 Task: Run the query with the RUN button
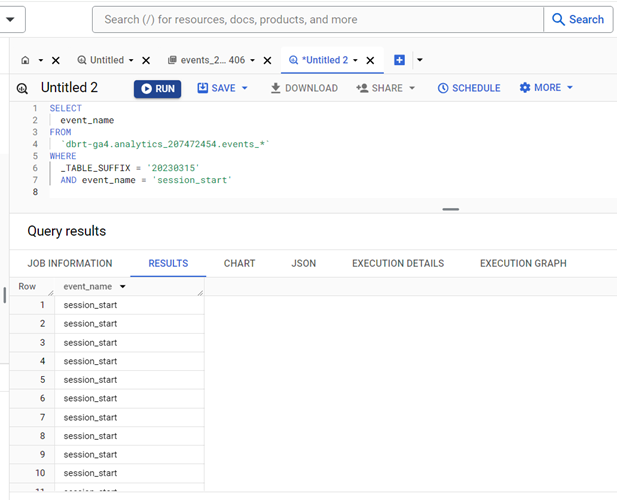[x=157, y=89]
